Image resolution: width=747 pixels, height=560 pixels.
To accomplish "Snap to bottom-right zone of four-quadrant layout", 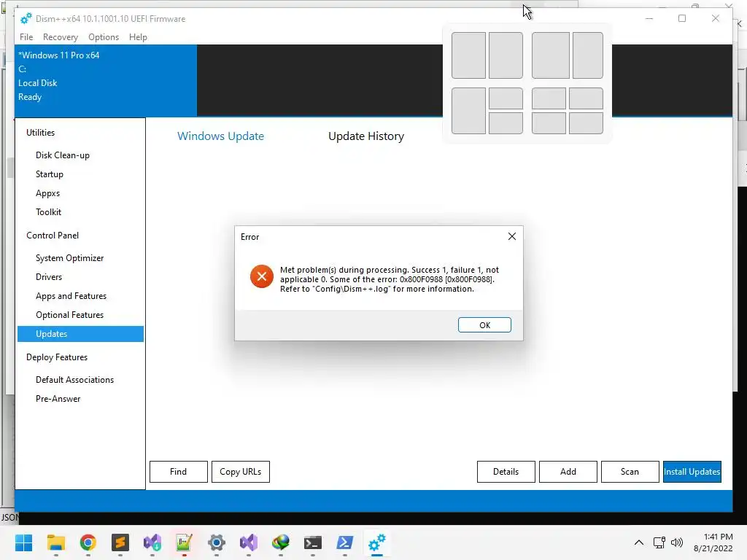I will tap(586, 122).
